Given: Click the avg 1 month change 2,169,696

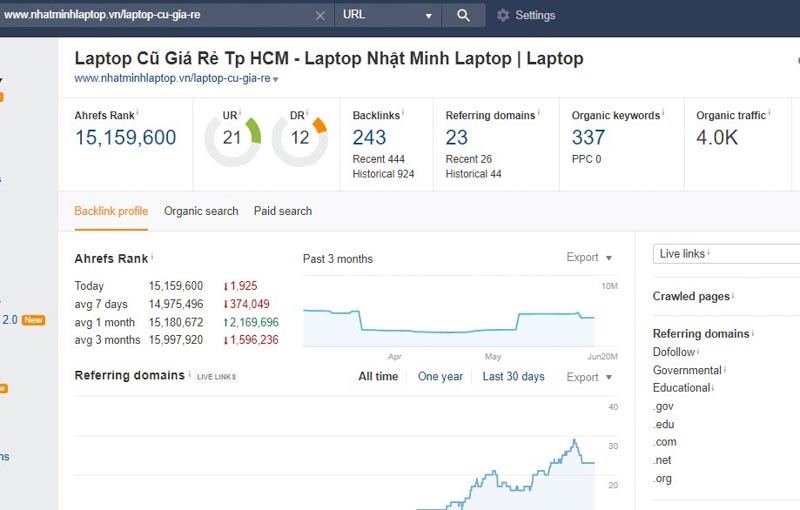Looking at the screenshot, I should (251, 322).
